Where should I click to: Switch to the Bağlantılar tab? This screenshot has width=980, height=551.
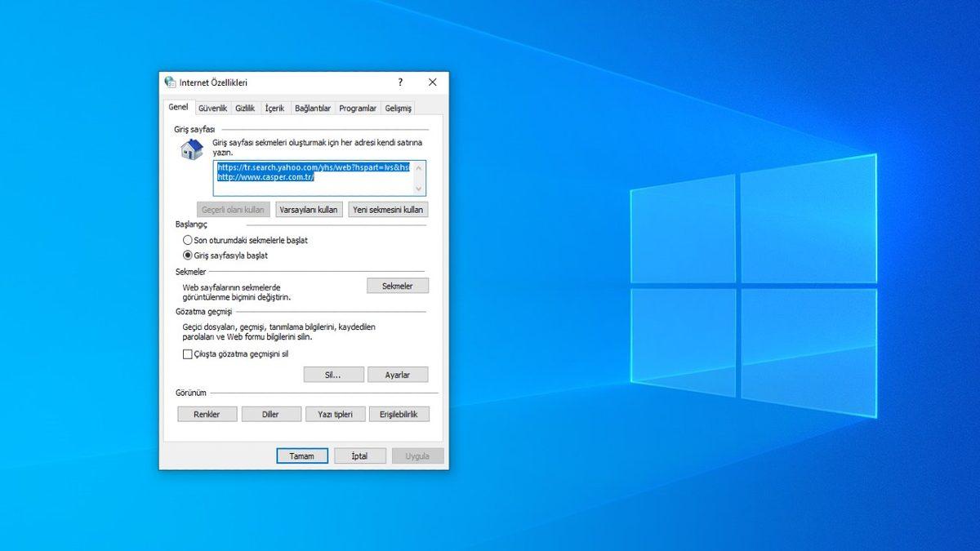313,107
